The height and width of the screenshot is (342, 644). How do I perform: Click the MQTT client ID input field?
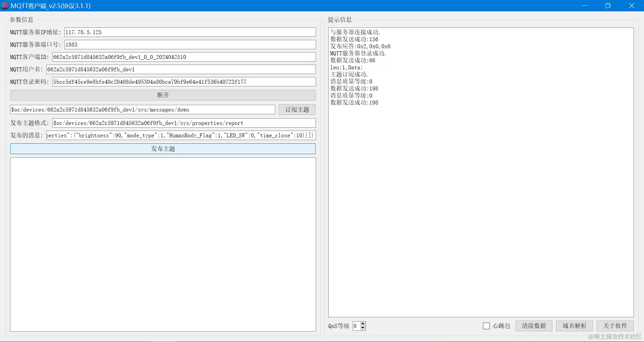click(x=184, y=57)
